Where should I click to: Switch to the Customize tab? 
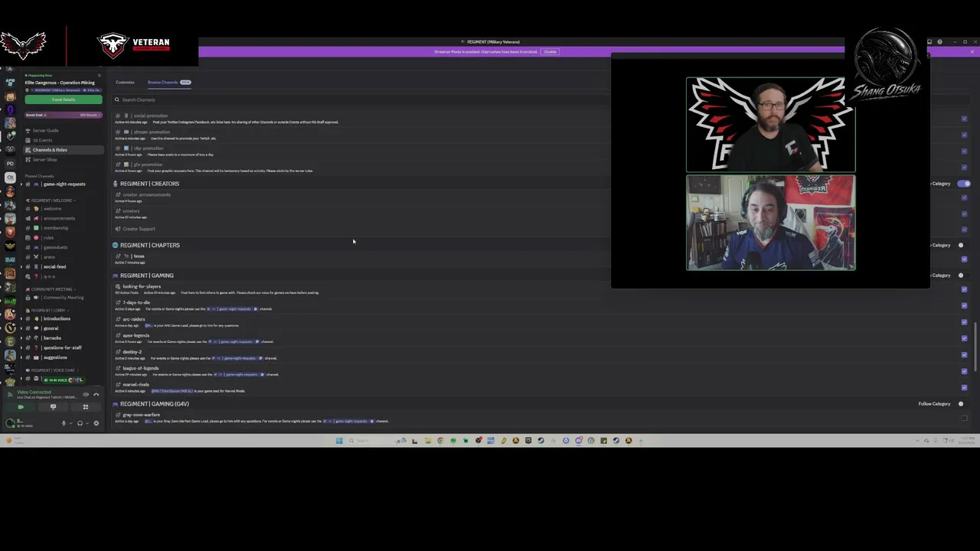coord(125,83)
